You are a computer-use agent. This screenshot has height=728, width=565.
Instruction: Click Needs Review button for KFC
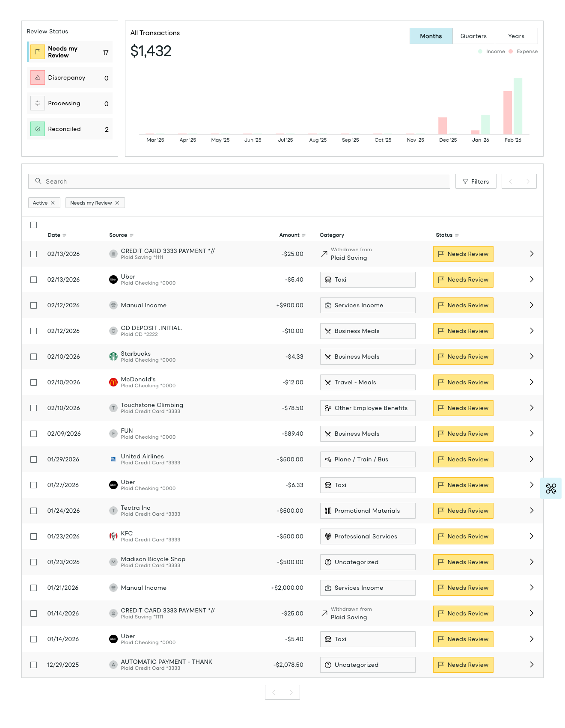[463, 536]
